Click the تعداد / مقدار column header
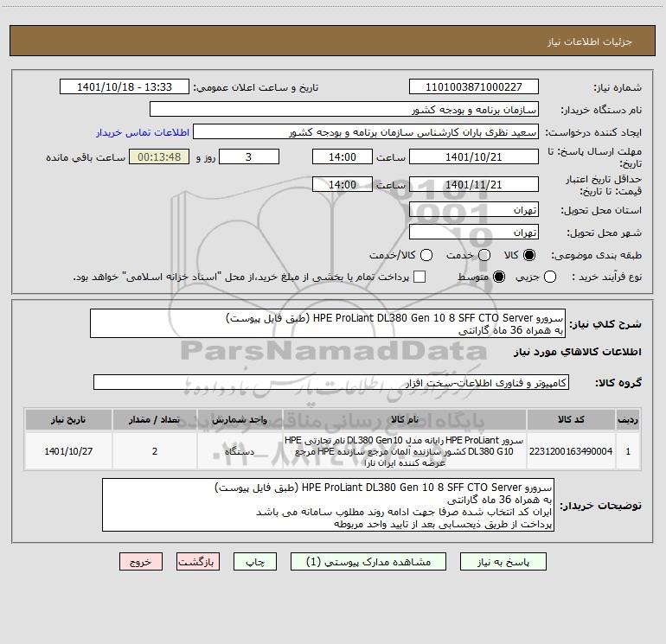 pyautogui.click(x=155, y=419)
